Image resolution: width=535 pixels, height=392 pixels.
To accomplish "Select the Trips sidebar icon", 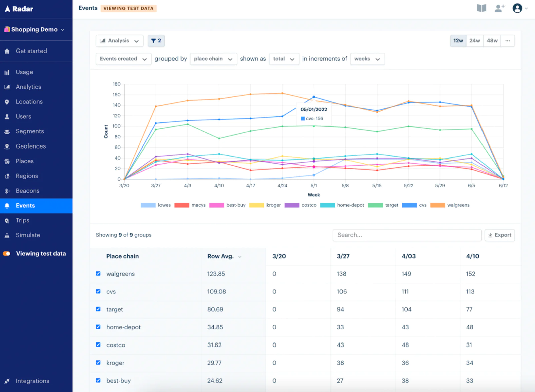I will click(x=7, y=220).
